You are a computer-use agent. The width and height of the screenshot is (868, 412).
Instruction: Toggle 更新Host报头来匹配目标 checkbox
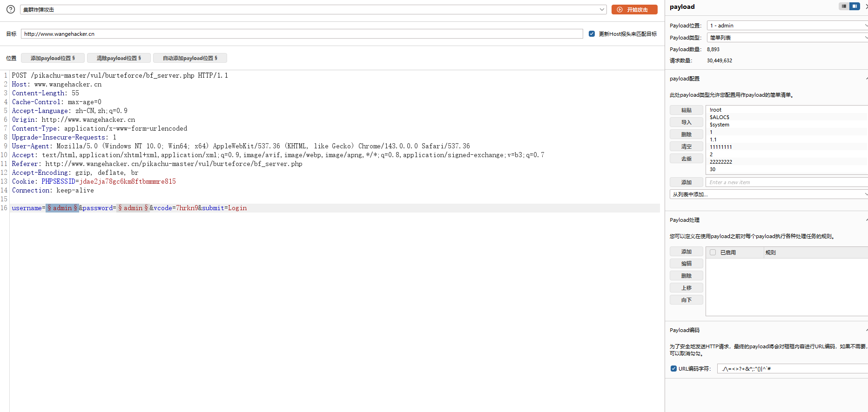[x=592, y=34]
